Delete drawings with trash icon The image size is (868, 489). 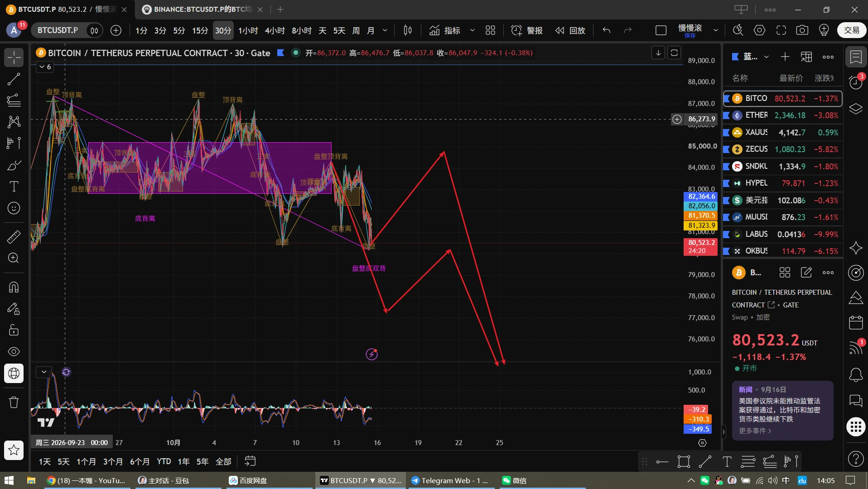click(14, 402)
